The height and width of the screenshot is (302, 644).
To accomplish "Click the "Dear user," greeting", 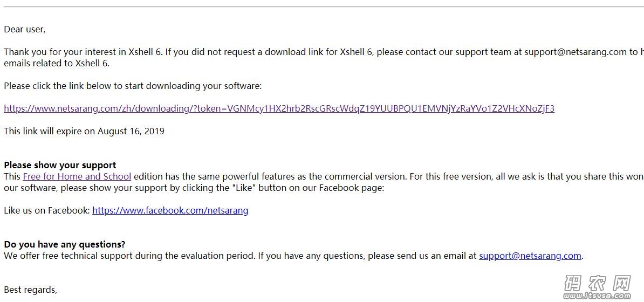I will [25, 30].
